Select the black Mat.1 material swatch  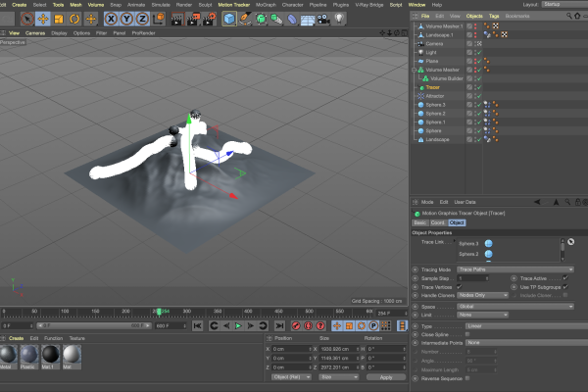50,357
